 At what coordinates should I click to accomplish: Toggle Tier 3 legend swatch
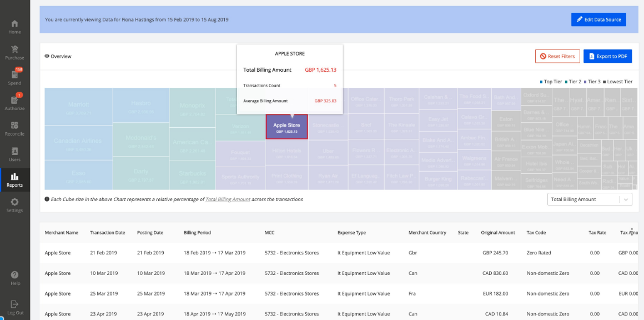[x=585, y=82]
